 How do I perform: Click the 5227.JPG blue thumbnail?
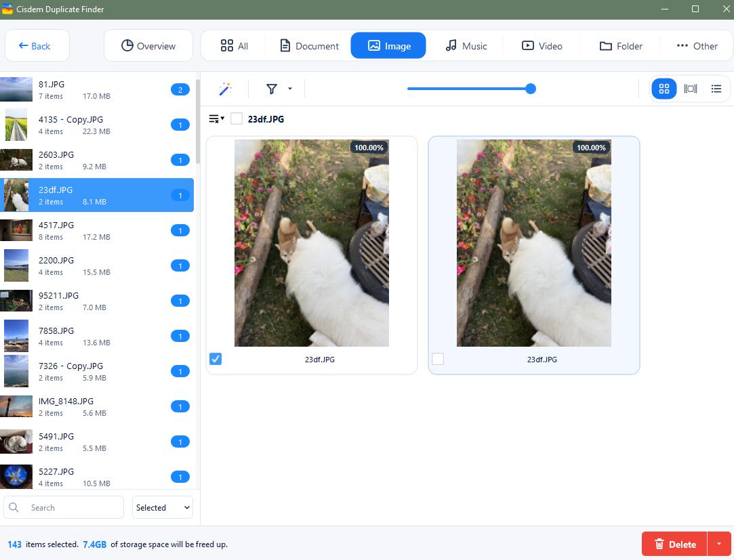click(16, 477)
